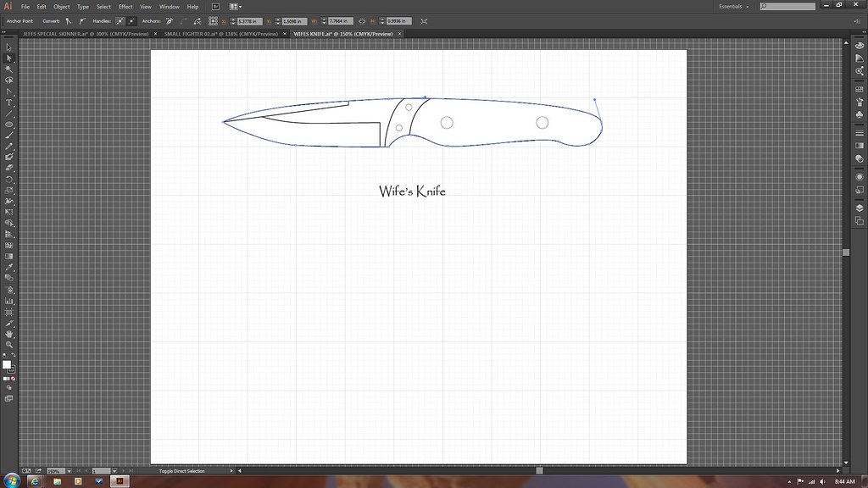Select the Direct Selection tool

9,58
